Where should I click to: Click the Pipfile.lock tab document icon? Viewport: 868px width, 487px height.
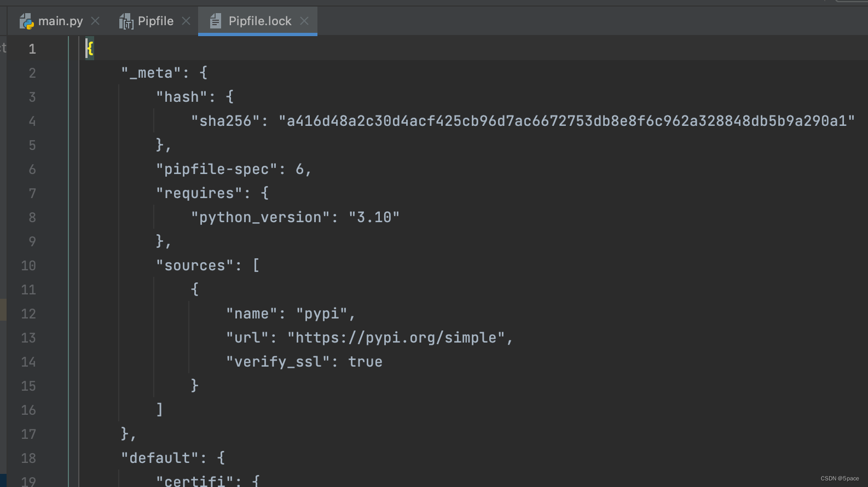[216, 21]
